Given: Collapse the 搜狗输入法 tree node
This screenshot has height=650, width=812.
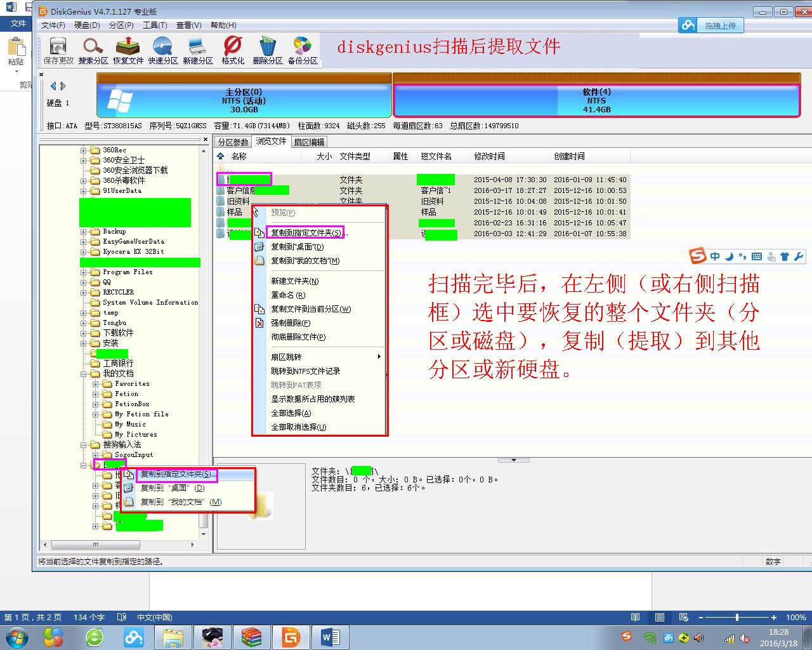Looking at the screenshot, I should click(84, 445).
